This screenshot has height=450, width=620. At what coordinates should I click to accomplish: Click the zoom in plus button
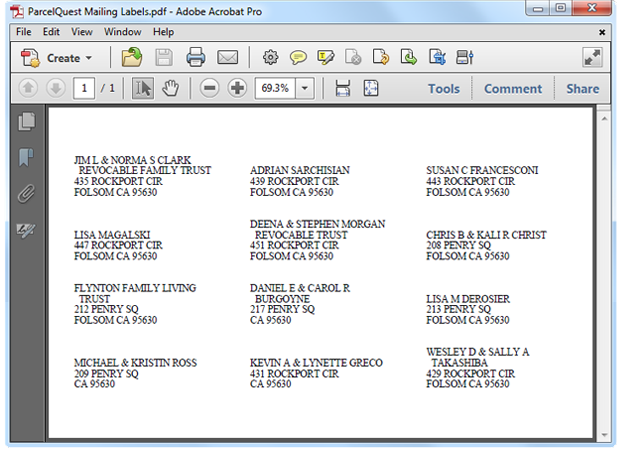pyautogui.click(x=237, y=88)
